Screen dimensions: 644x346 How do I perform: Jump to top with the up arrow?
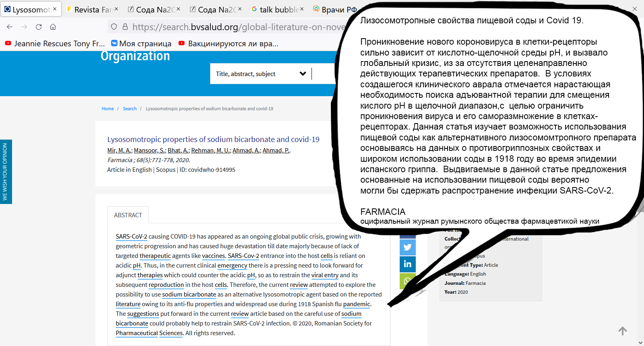tap(623, 331)
